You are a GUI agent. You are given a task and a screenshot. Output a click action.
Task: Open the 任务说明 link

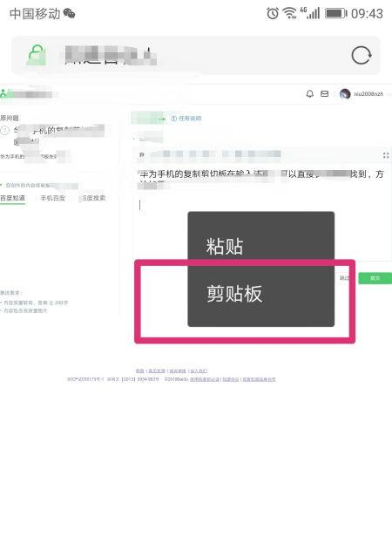(186, 119)
